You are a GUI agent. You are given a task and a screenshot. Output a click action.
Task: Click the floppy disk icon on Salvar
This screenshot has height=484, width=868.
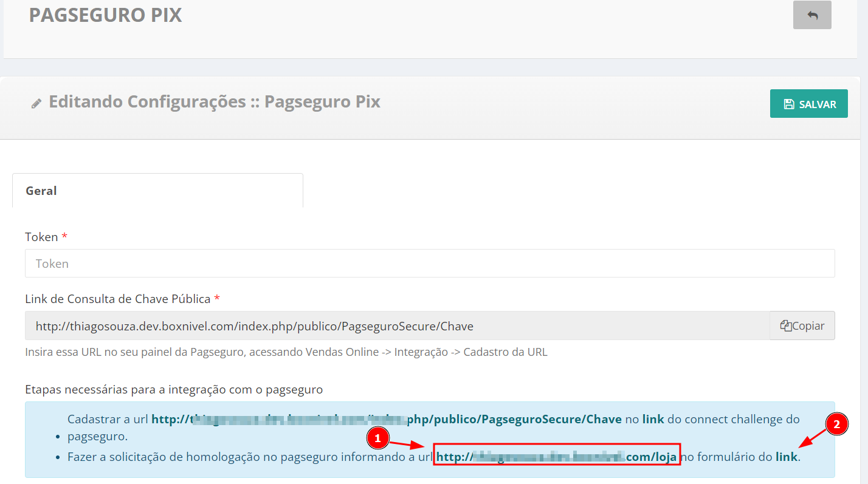(x=789, y=104)
